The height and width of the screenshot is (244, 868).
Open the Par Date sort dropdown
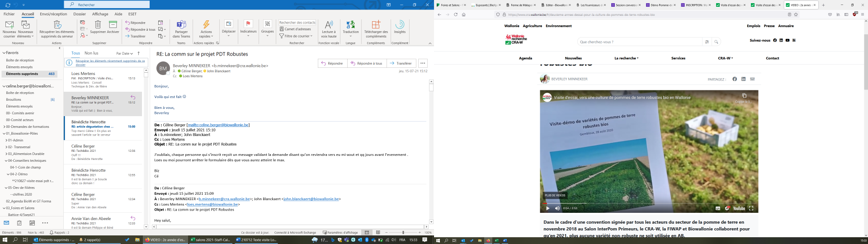[124, 53]
